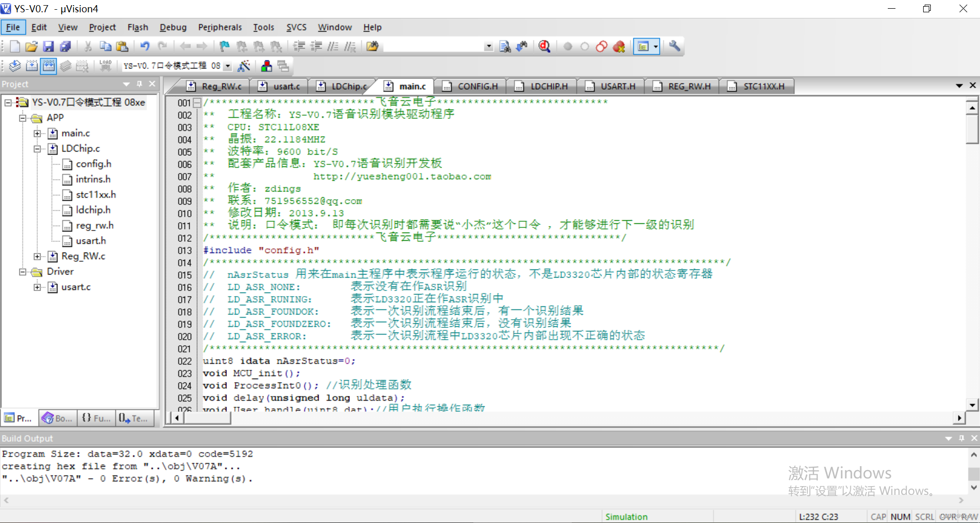Click the Navigate Forwards arrow
This screenshot has height=523, width=980.
point(202,47)
